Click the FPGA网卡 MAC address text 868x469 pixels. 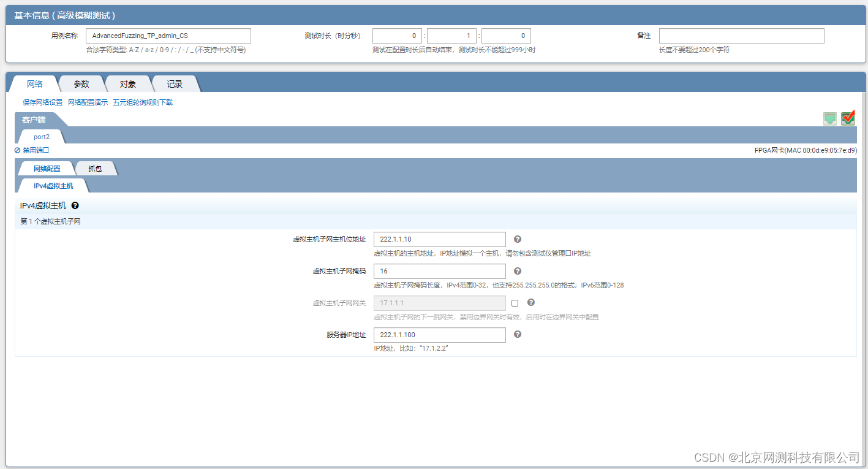pos(806,150)
